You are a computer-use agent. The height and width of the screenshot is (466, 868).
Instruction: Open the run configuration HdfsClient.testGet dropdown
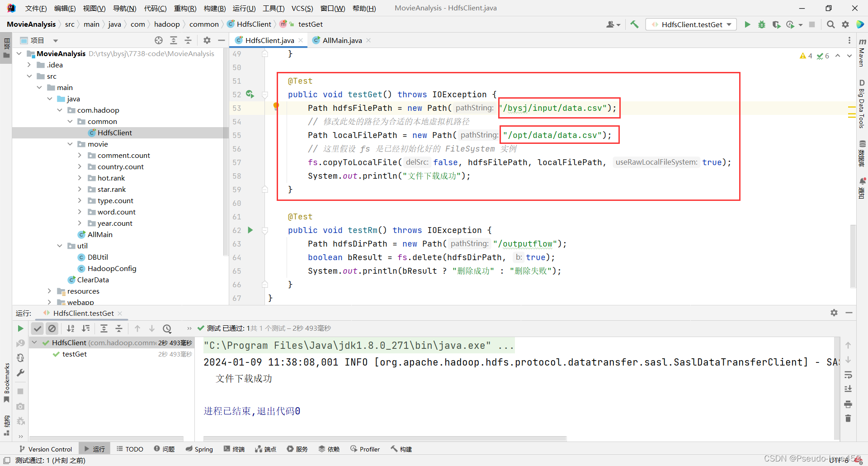pyautogui.click(x=692, y=24)
